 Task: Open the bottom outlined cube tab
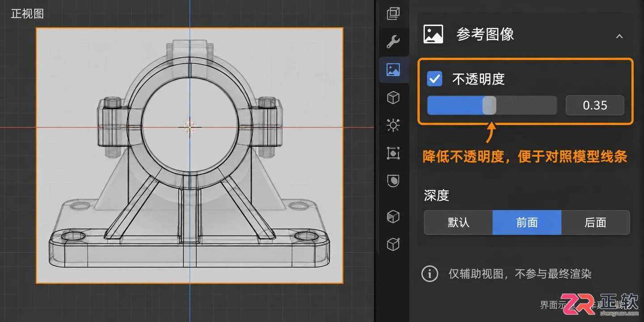click(x=393, y=244)
